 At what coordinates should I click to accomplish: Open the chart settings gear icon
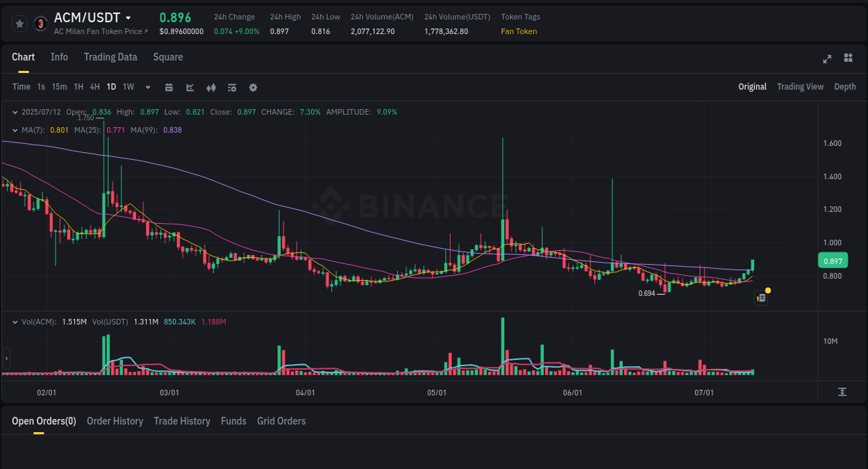pyautogui.click(x=253, y=87)
